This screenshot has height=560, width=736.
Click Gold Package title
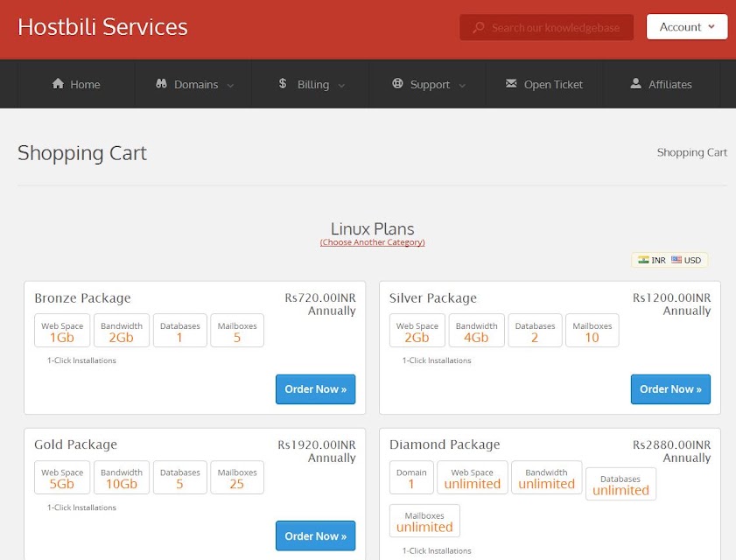pyautogui.click(x=75, y=444)
